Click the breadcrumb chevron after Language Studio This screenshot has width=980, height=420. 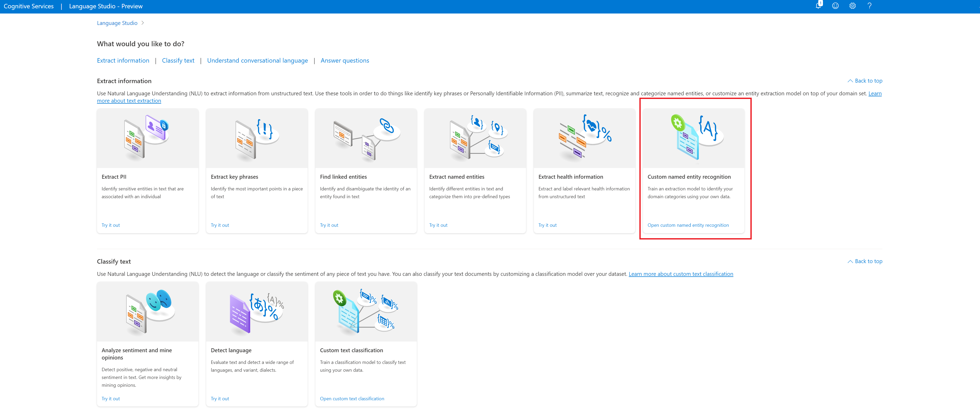click(143, 23)
